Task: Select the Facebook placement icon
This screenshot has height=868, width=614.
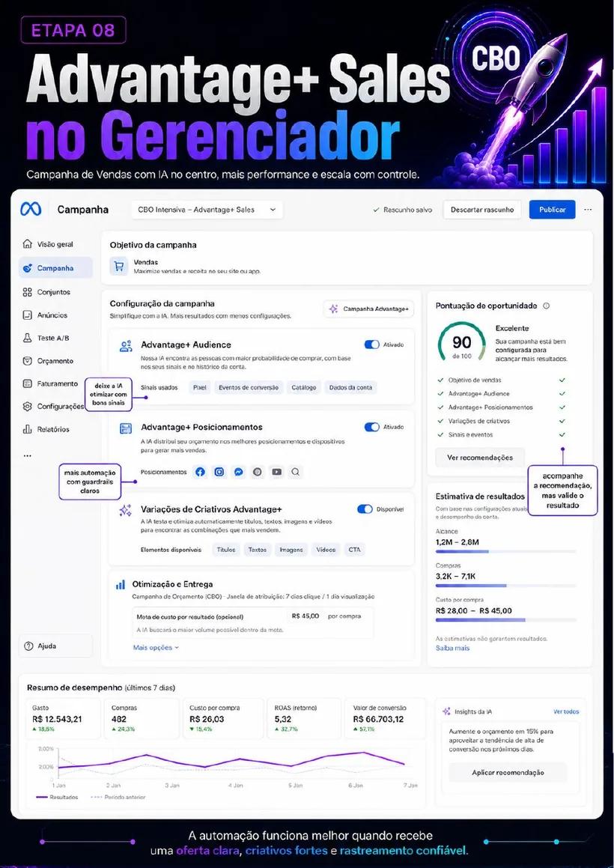Action: pos(201,473)
